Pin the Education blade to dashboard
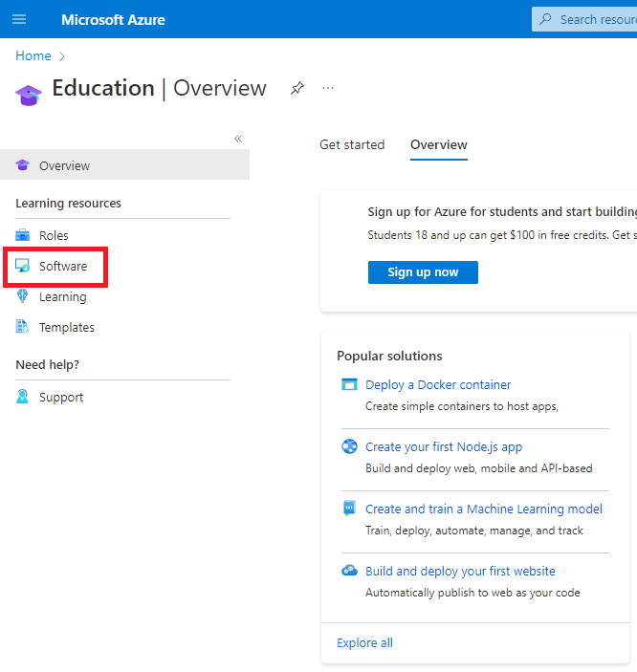This screenshot has width=637, height=672. point(297,88)
